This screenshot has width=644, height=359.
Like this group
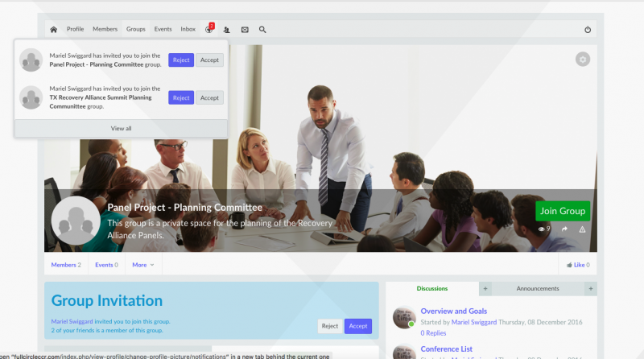[x=578, y=265]
